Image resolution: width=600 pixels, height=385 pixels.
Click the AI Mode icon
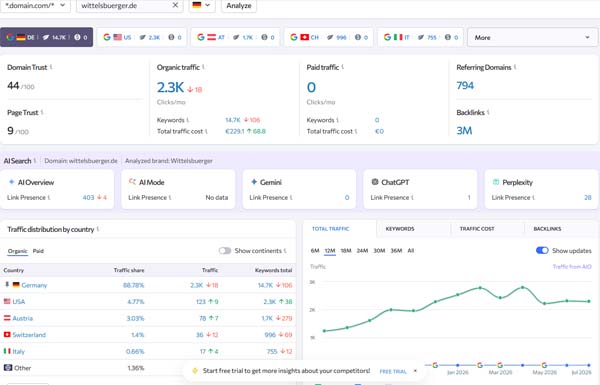pyautogui.click(x=132, y=182)
